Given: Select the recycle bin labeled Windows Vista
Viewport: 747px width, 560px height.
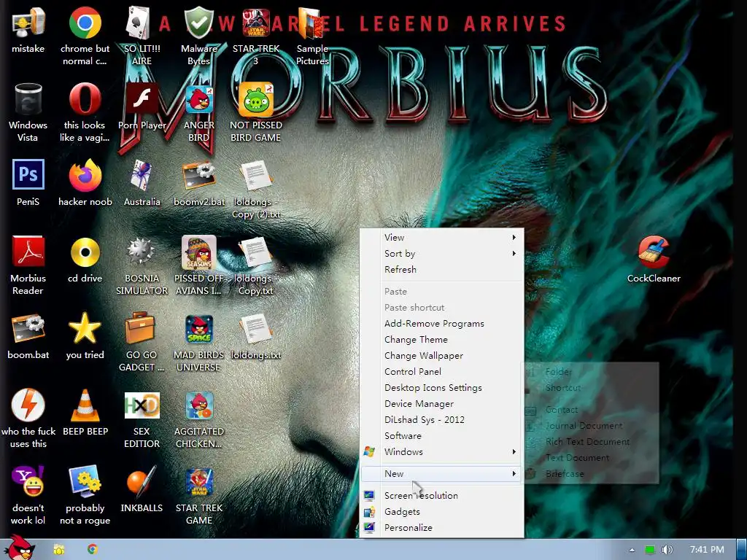Looking at the screenshot, I should [28, 99].
